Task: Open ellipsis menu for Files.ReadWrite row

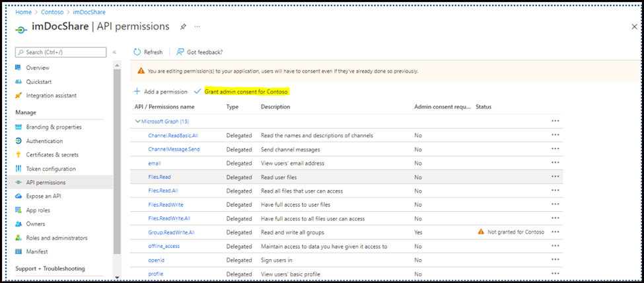Action: (555, 204)
